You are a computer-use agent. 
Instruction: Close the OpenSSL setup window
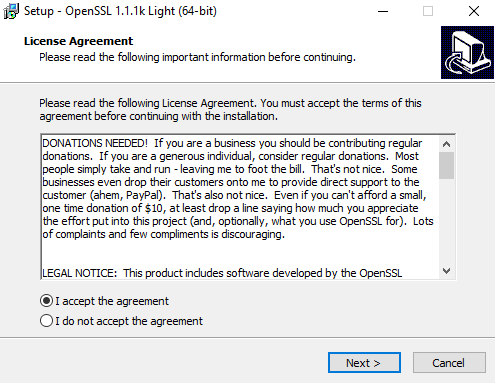[474, 11]
